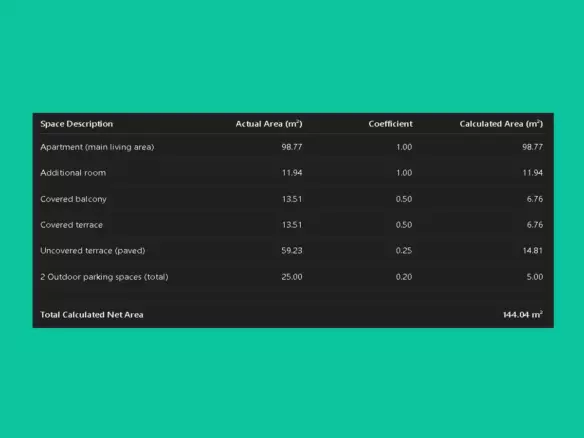
Task: Select the Calculated Area (m²) header
Action: coord(501,124)
